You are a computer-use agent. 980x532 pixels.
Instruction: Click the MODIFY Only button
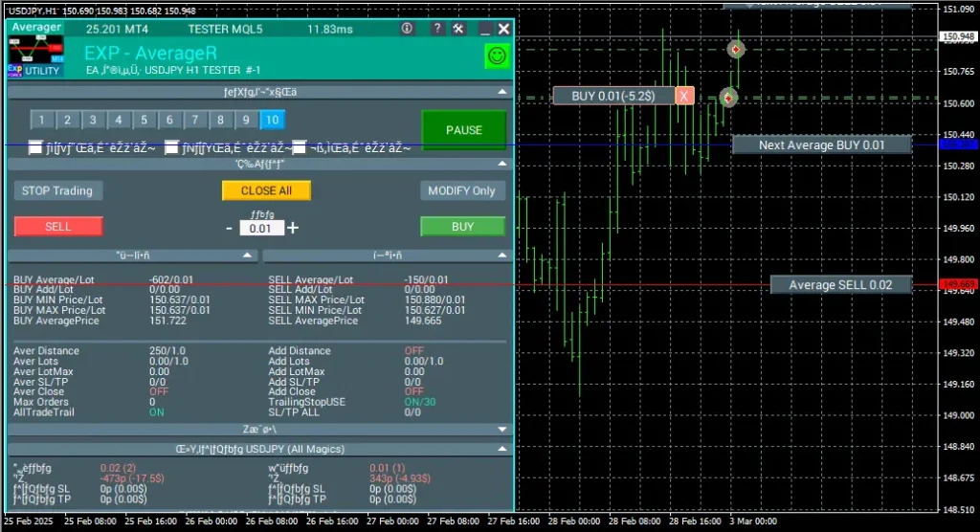[462, 190]
